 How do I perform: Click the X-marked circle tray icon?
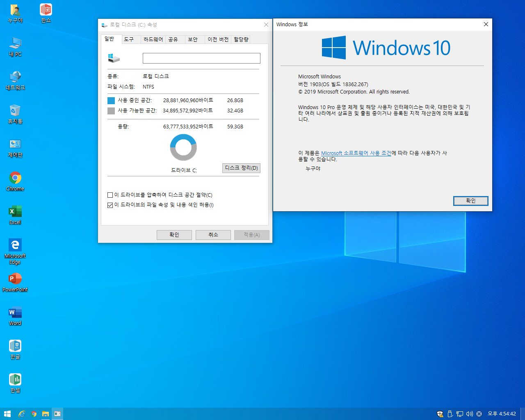pos(479,414)
